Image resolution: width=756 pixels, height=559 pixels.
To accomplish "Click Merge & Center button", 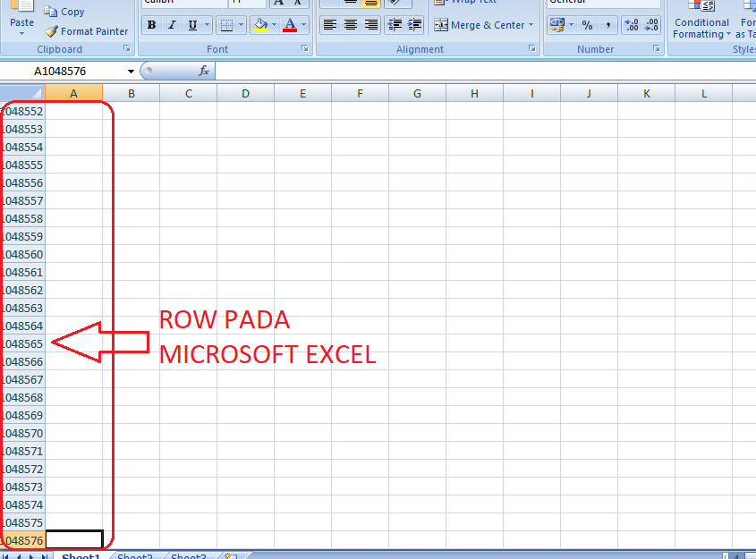I will point(479,25).
